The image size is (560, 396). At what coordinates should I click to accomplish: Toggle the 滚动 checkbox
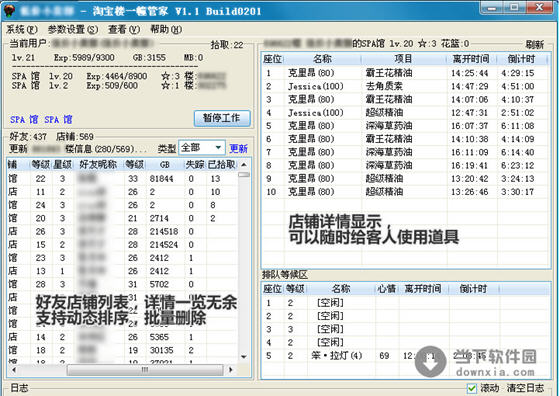pyautogui.click(x=472, y=388)
